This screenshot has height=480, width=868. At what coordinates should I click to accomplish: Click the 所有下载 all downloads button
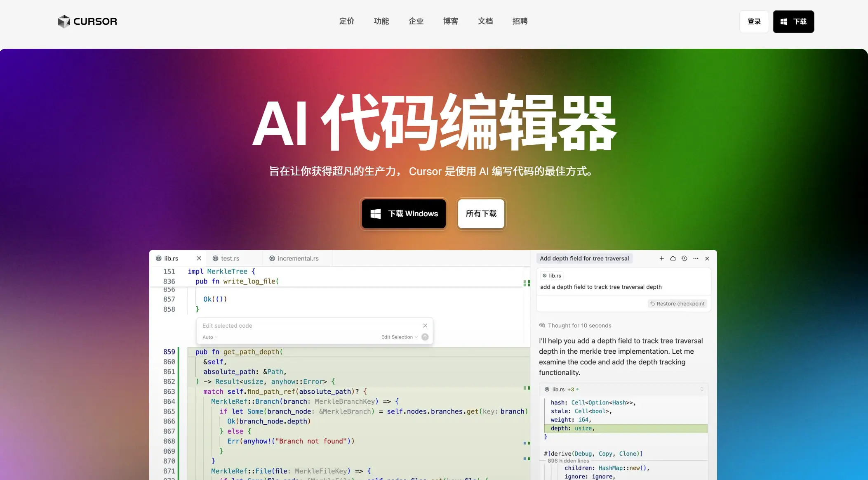[x=481, y=214]
